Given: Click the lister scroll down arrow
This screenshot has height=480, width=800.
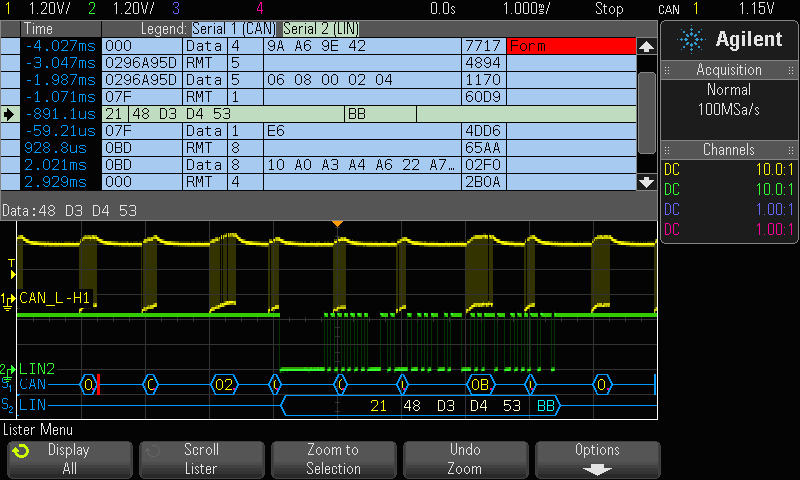Looking at the screenshot, I should click(x=646, y=182).
